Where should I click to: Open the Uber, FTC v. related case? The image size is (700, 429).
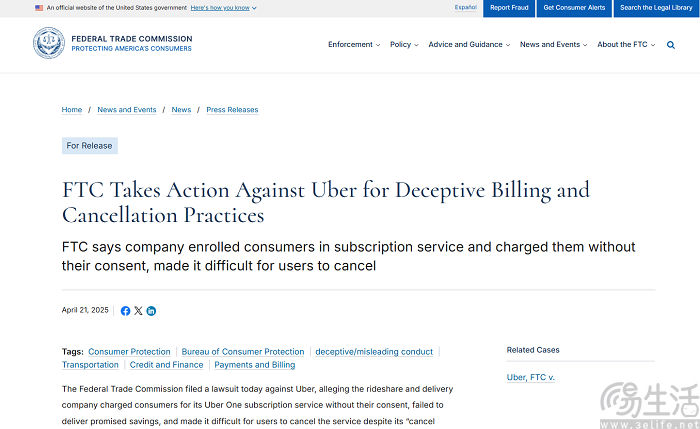click(x=530, y=377)
